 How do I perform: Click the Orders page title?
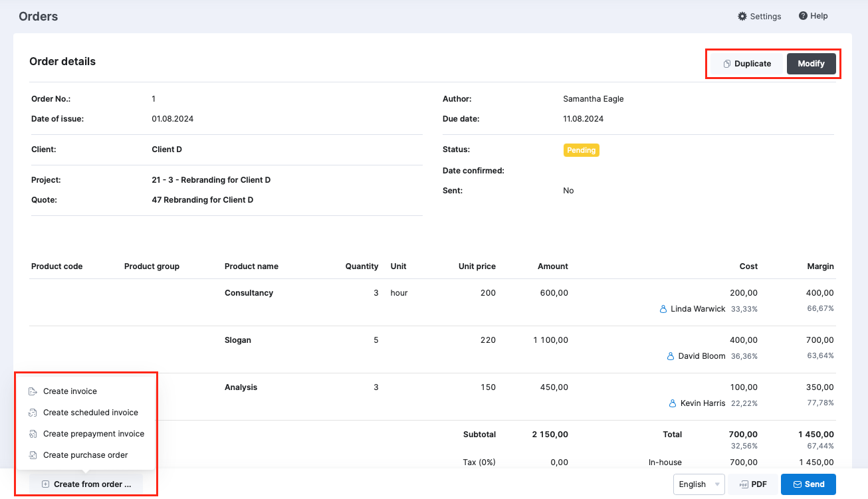pyautogui.click(x=38, y=17)
